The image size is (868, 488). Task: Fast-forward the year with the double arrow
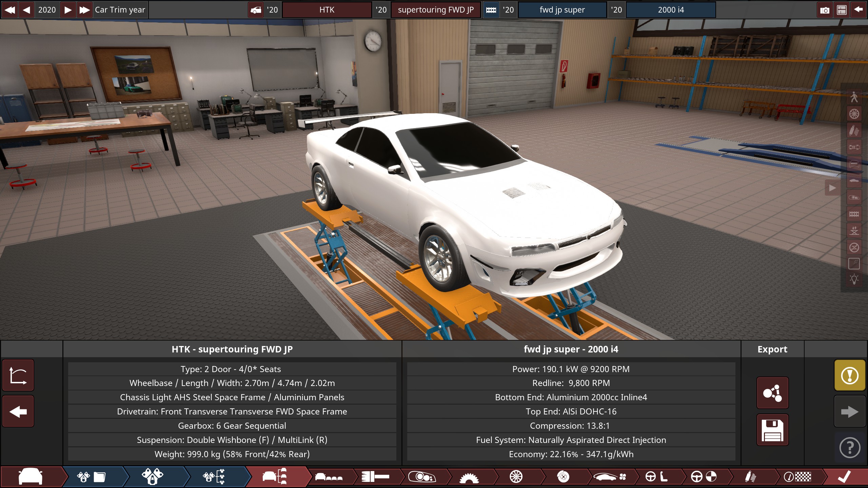84,9
